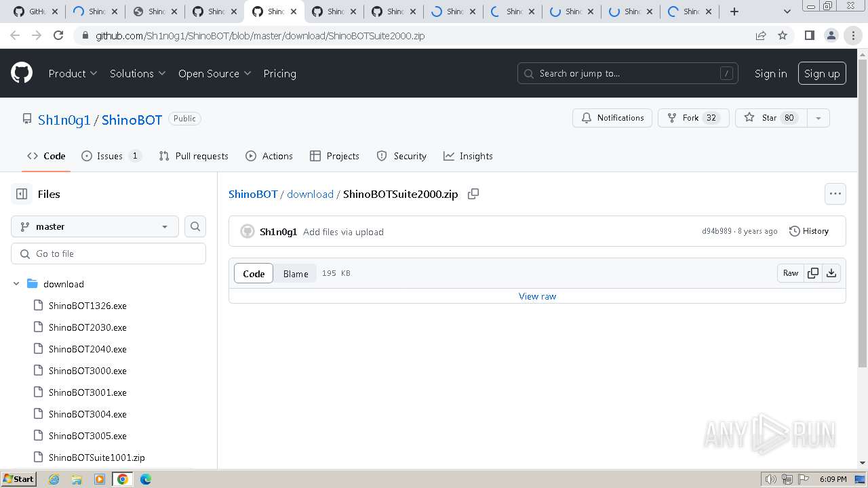Select ShinoBOT3000.exe in the file tree

coord(87,371)
